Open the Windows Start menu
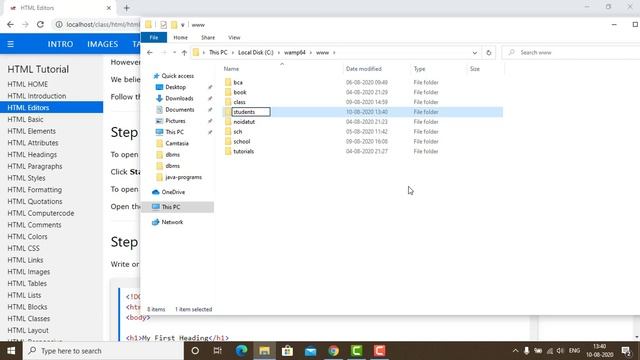The height and width of the screenshot is (360, 640). tap(11, 351)
